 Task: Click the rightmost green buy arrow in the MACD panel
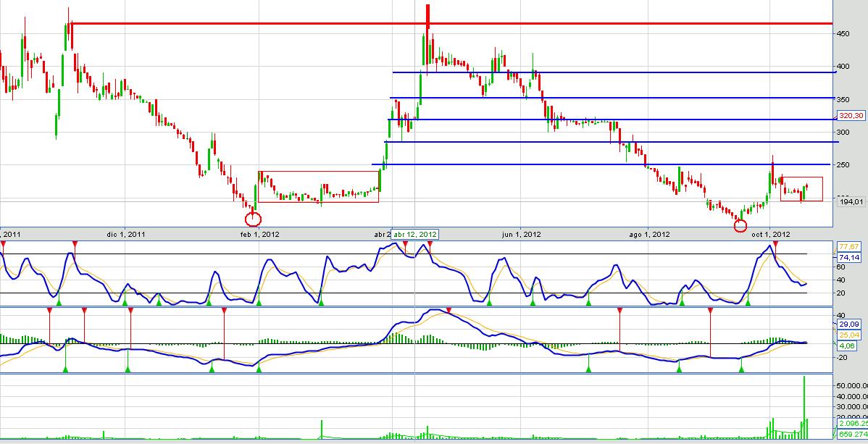coord(741,369)
